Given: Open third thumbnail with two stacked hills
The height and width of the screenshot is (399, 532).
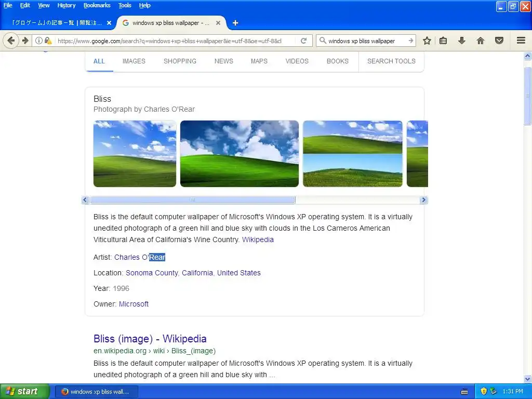Looking at the screenshot, I should point(353,153).
